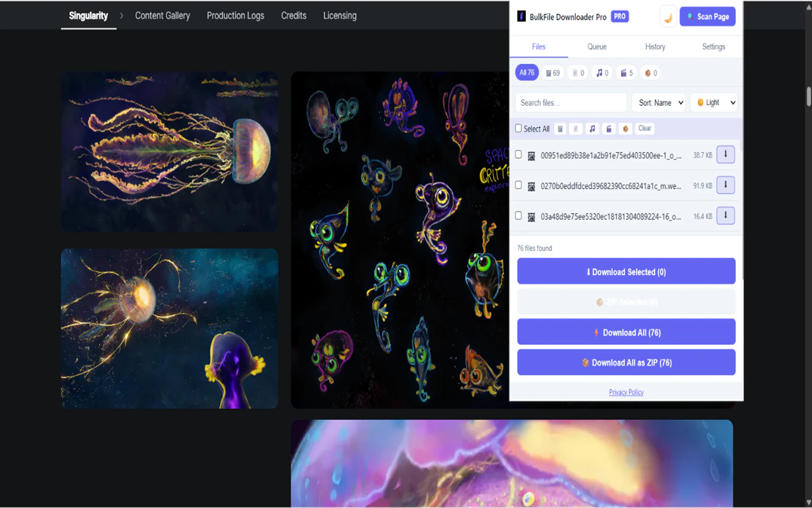This screenshot has width=812, height=508.
Task: Click the 0270b0eddfdced39682390cc68241a1c file name
Action: 612,185
